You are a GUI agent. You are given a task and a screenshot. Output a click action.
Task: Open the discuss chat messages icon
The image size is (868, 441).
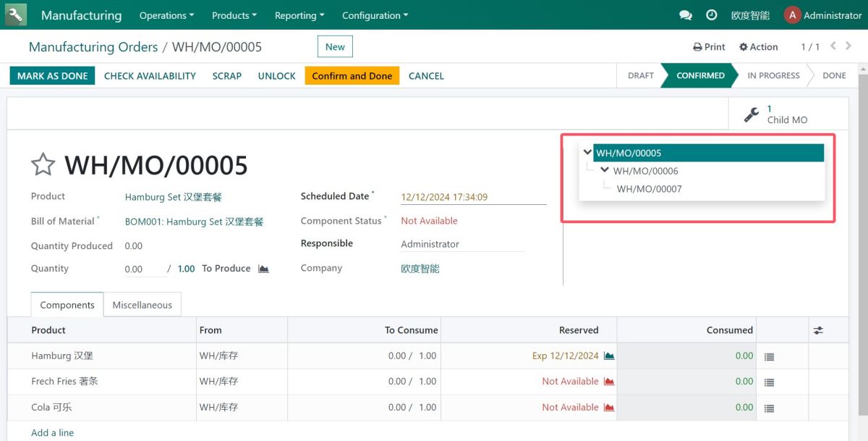(686, 15)
